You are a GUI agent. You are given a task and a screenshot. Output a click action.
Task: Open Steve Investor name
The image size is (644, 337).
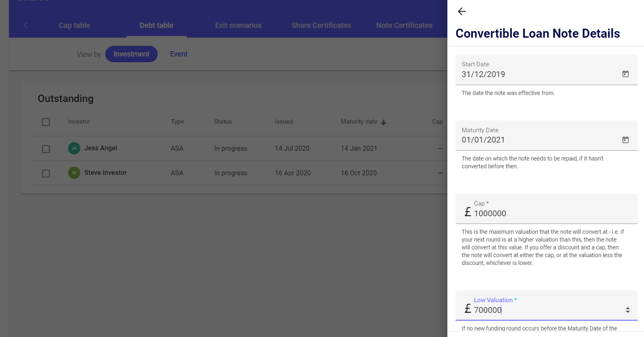[x=105, y=173]
